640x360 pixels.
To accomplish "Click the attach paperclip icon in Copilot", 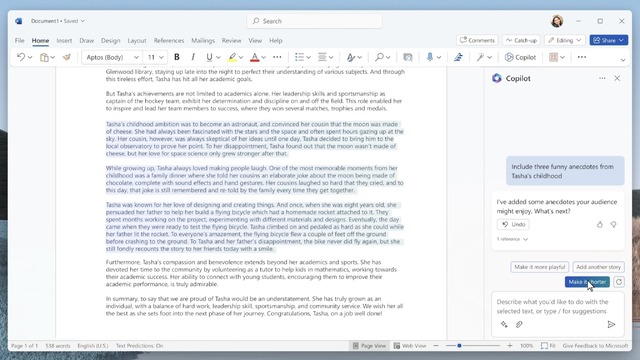I will (519, 324).
